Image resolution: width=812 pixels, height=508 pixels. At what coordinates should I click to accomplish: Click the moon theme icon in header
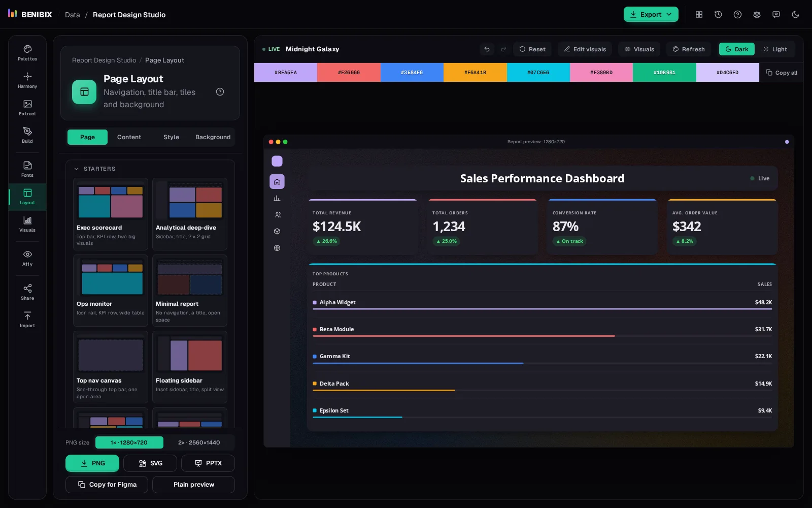pos(795,15)
